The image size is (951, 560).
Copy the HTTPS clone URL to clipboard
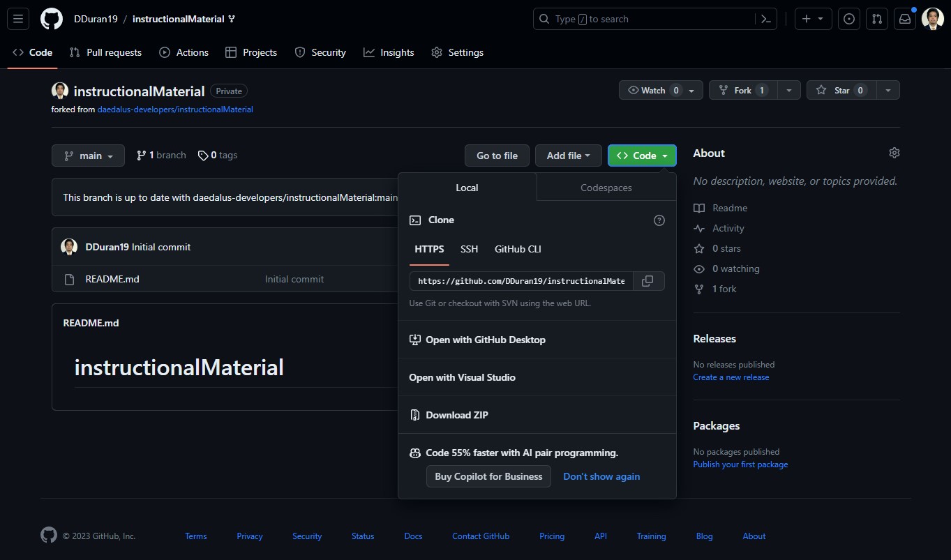click(x=647, y=281)
